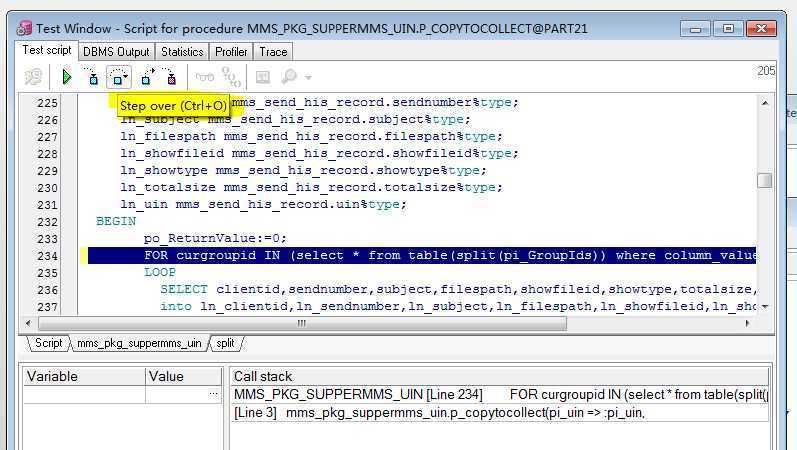Click the into ln_clientid line 237

click(457, 306)
